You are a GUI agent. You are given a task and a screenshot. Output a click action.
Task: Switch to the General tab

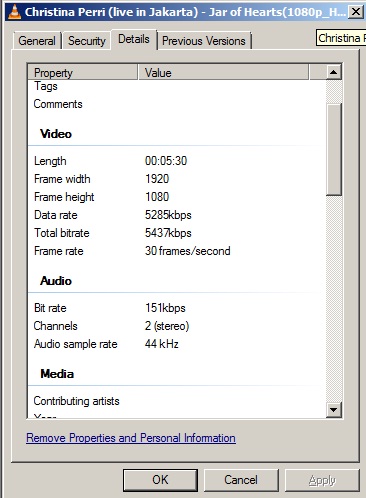37,41
